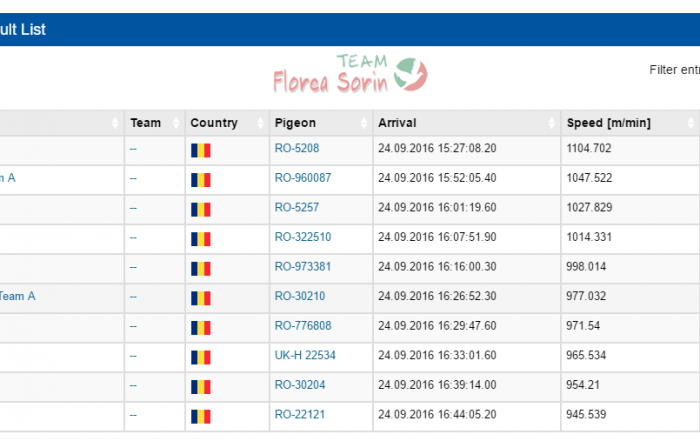Click the flag in UK-H 22534 row
Viewport: 700px width, 441px height.
coord(200,358)
